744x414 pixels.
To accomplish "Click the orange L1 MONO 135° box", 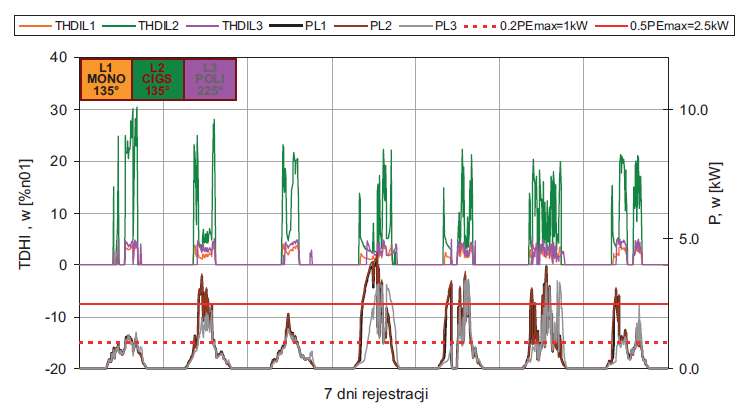I will tap(106, 79).
